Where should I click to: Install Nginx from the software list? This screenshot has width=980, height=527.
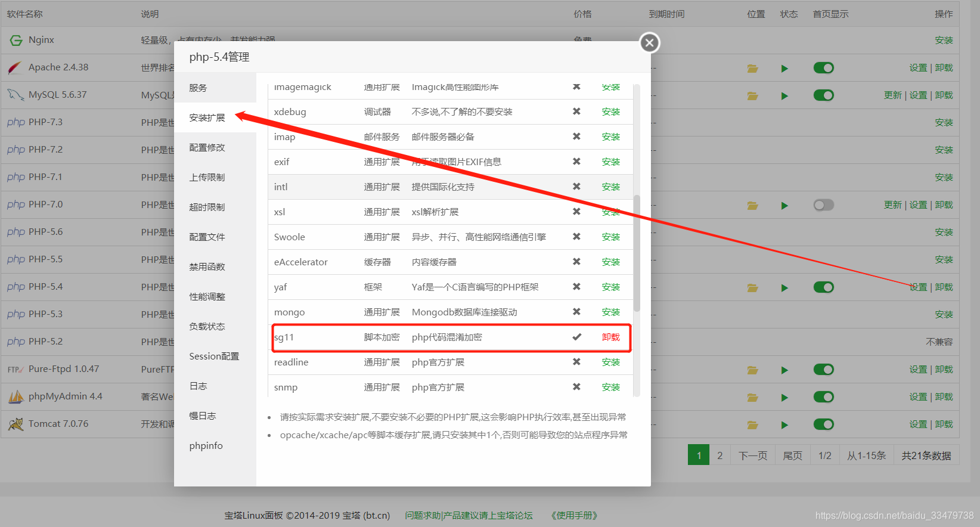point(944,40)
